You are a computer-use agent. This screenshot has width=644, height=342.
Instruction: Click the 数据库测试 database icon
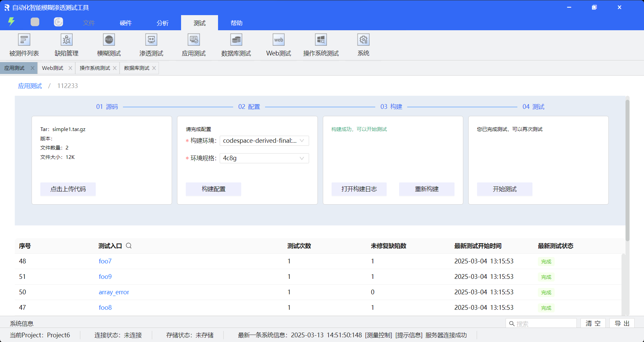(x=236, y=40)
